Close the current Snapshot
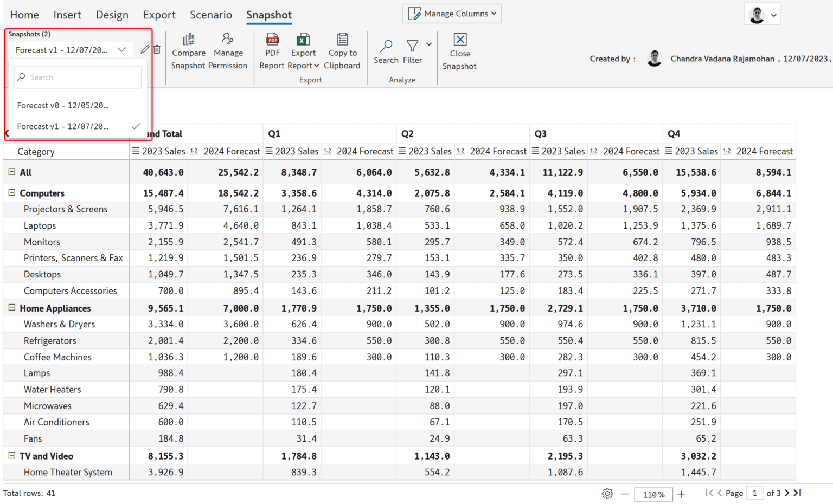Image resolution: width=833 pixels, height=504 pixels. 459,51
